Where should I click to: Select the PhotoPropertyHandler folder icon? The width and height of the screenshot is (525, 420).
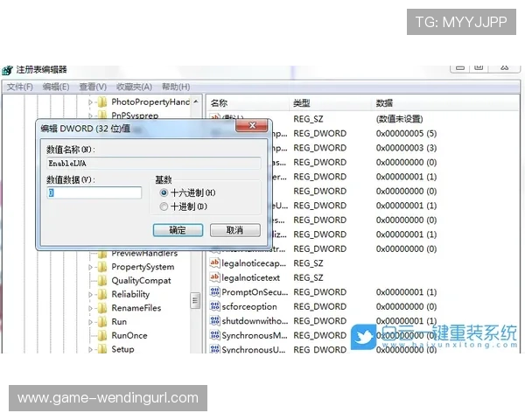(102, 101)
